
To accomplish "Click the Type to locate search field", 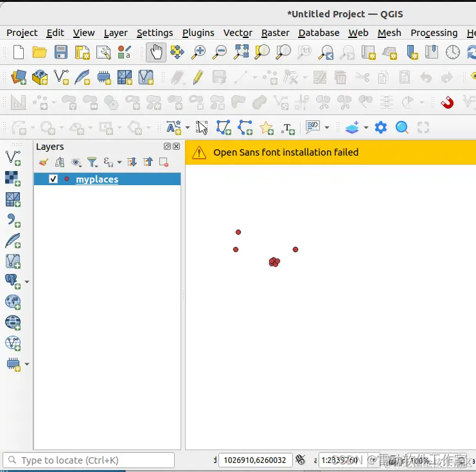I will click(x=89, y=460).
